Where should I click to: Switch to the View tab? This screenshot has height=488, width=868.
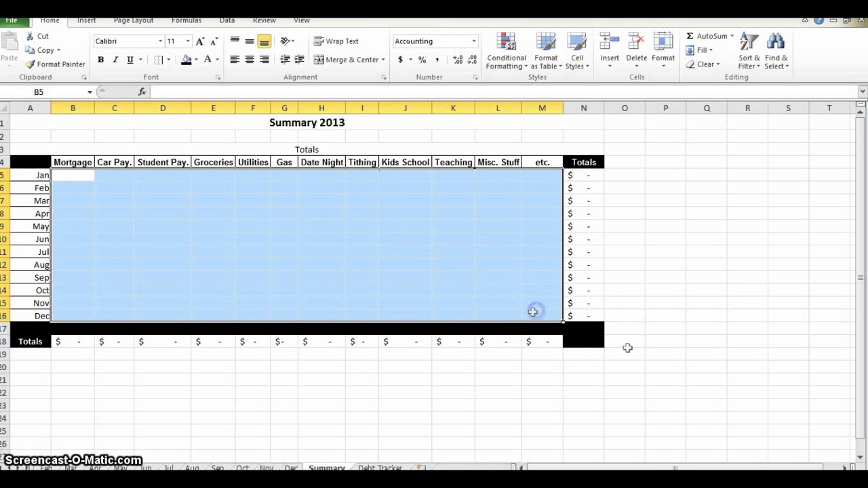302,20
